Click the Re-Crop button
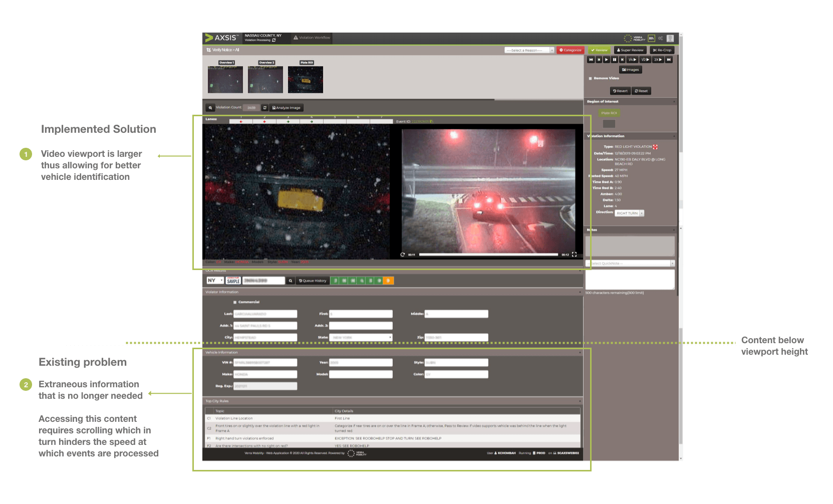The width and height of the screenshot is (833, 504). pos(662,50)
